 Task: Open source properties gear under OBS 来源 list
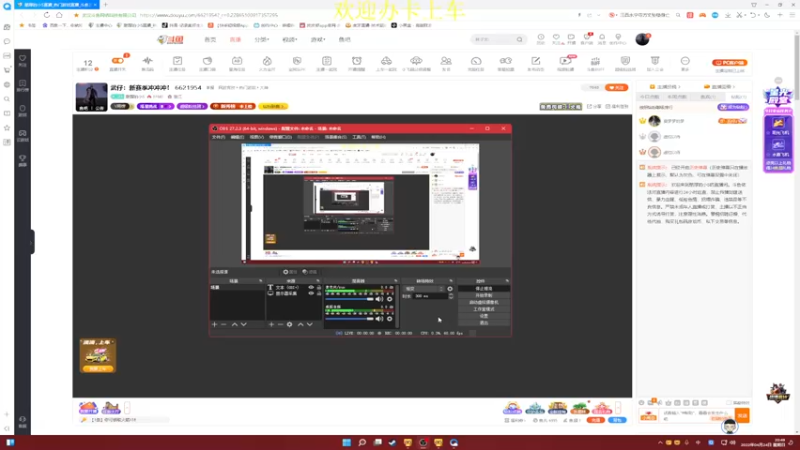(x=289, y=324)
